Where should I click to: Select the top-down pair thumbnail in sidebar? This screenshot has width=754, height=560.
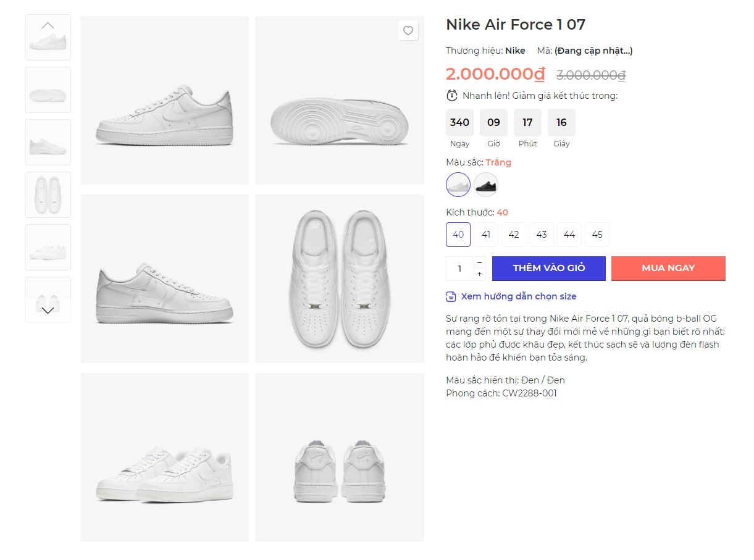(x=48, y=195)
